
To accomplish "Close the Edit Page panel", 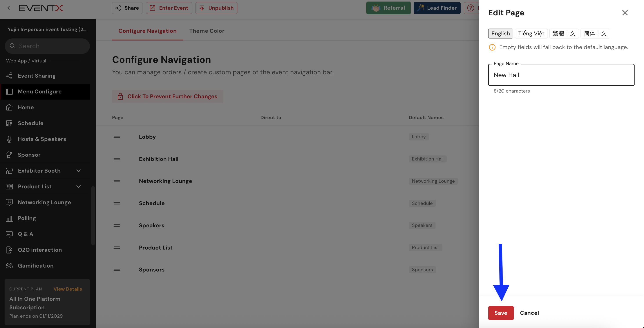I will pyautogui.click(x=625, y=13).
